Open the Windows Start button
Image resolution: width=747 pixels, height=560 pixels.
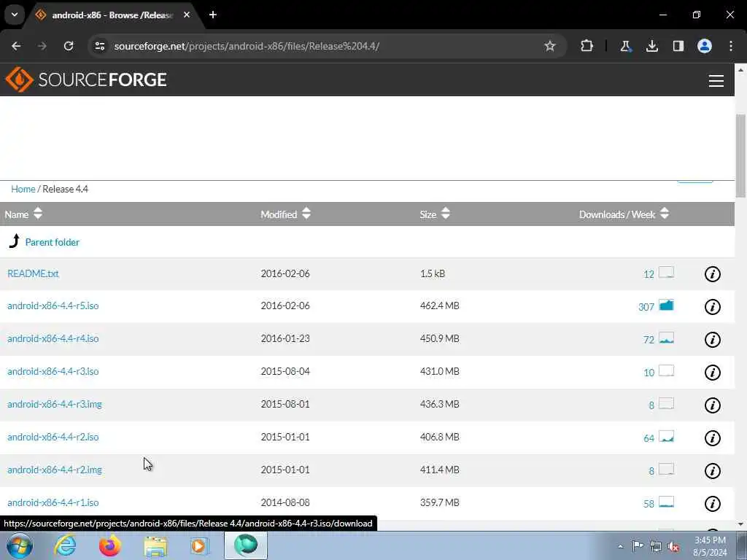coord(20,545)
